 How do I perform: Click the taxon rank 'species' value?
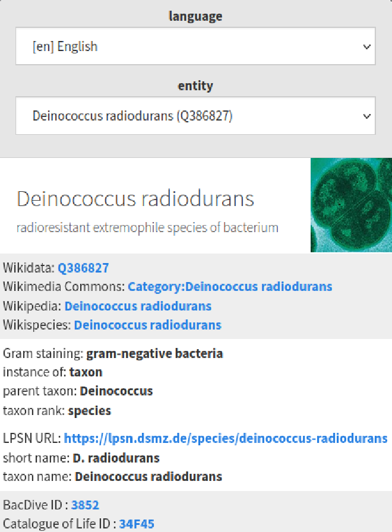(89, 410)
